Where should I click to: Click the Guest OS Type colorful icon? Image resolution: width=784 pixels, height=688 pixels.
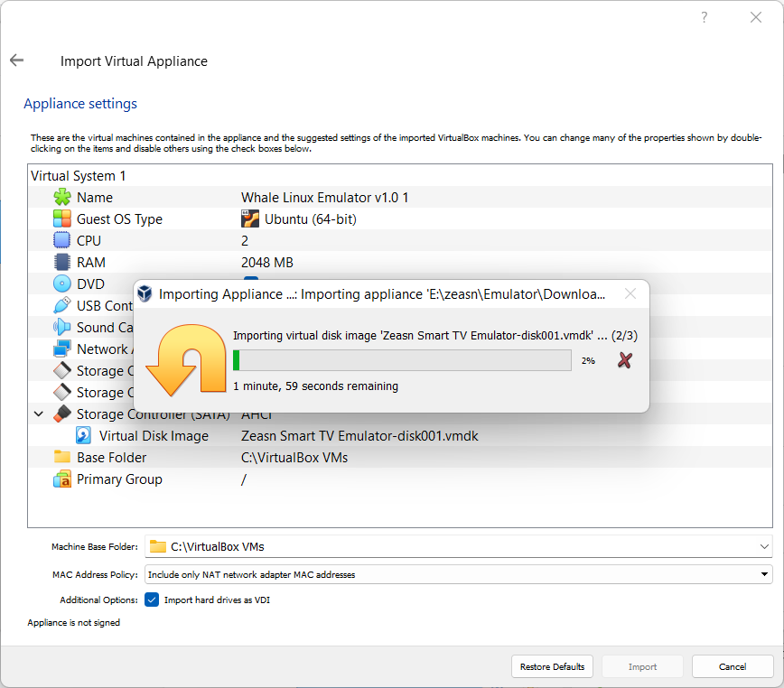[x=62, y=218]
